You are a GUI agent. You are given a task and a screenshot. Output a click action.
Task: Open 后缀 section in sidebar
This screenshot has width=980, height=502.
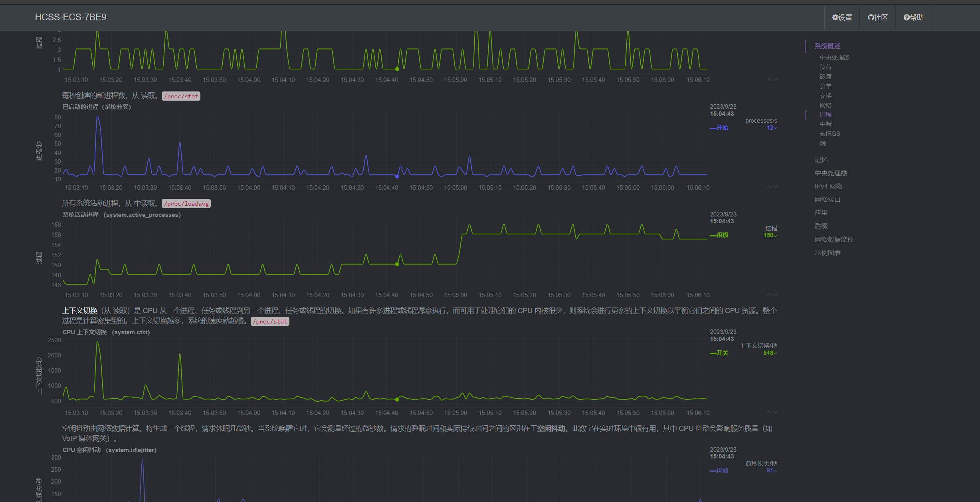point(821,226)
